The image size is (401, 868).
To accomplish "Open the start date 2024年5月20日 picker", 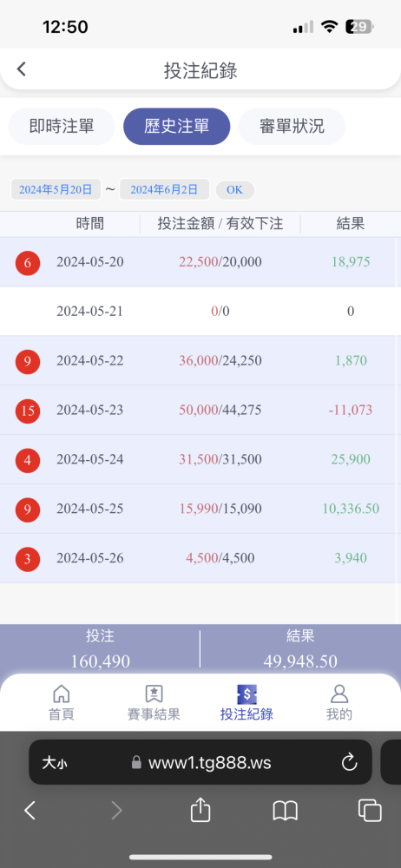I will click(56, 189).
